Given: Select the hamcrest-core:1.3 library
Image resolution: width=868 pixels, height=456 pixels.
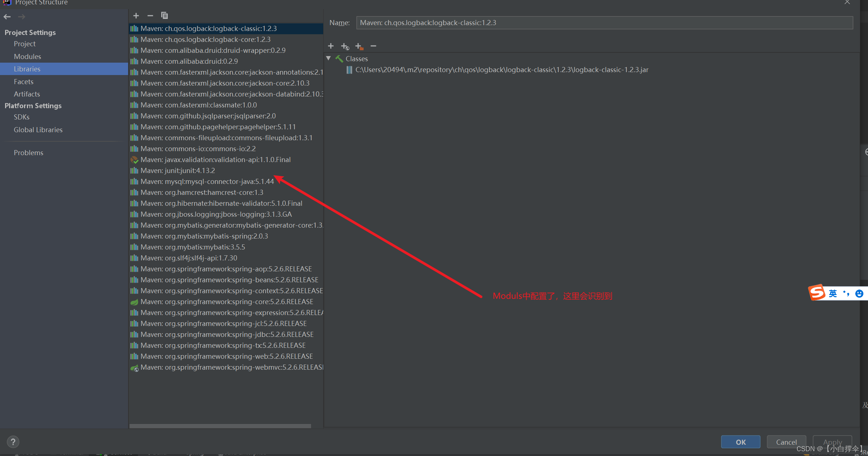Looking at the screenshot, I should click(226, 192).
